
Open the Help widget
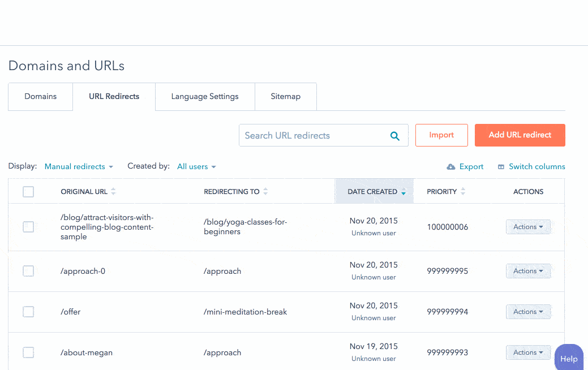569,359
